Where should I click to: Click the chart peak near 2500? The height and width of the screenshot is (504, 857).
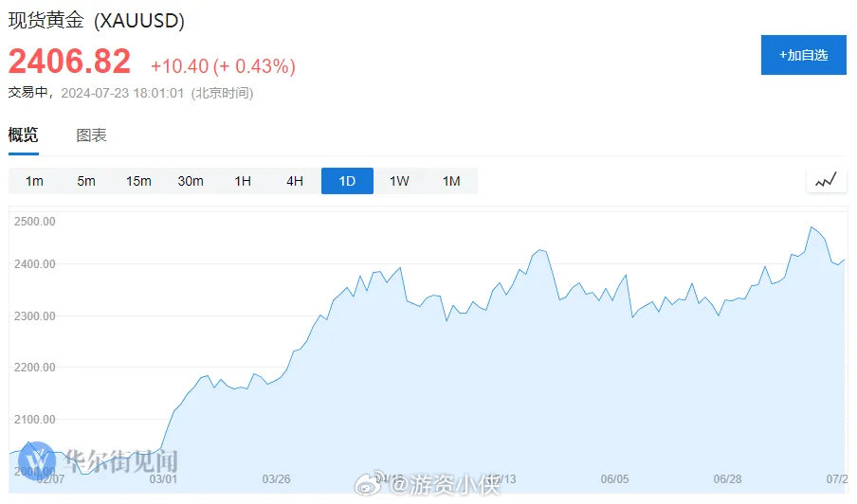click(811, 227)
